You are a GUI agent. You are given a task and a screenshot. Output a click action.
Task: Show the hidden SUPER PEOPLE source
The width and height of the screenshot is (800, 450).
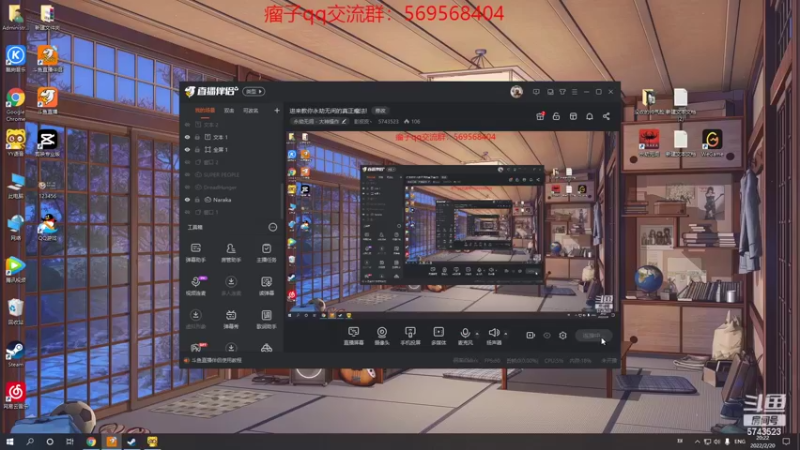pyautogui.click(x=187, y=174)
